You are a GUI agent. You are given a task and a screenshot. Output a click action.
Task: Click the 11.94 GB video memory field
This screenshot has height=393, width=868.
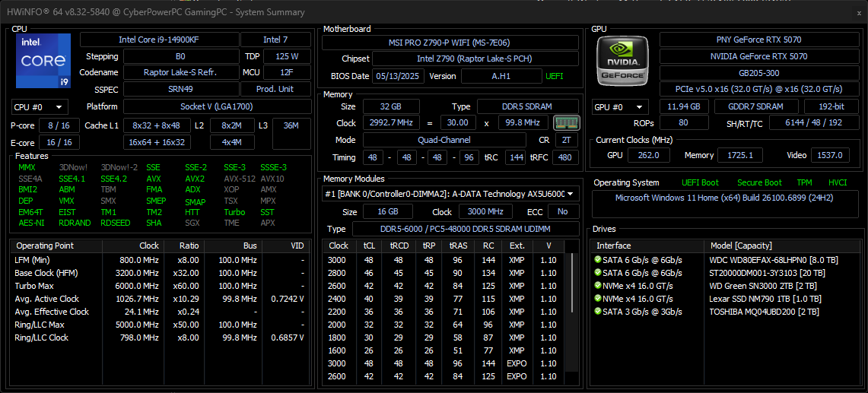tap(684, 107)
